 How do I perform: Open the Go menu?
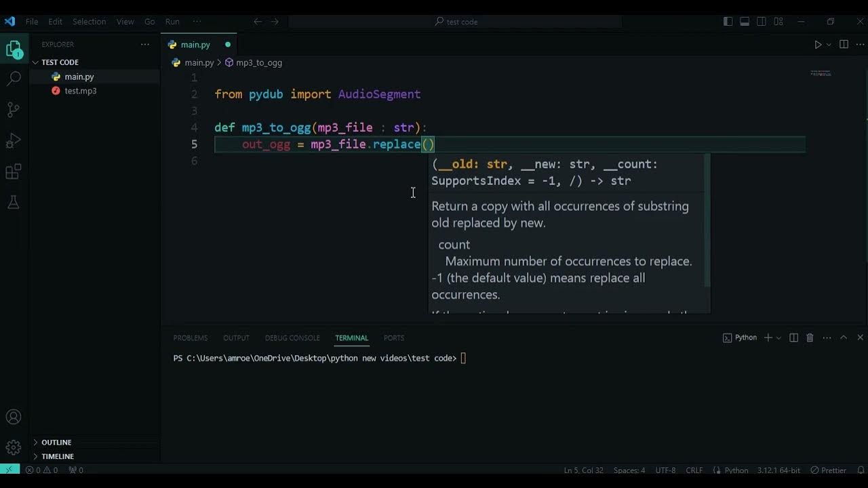(149, 22)
